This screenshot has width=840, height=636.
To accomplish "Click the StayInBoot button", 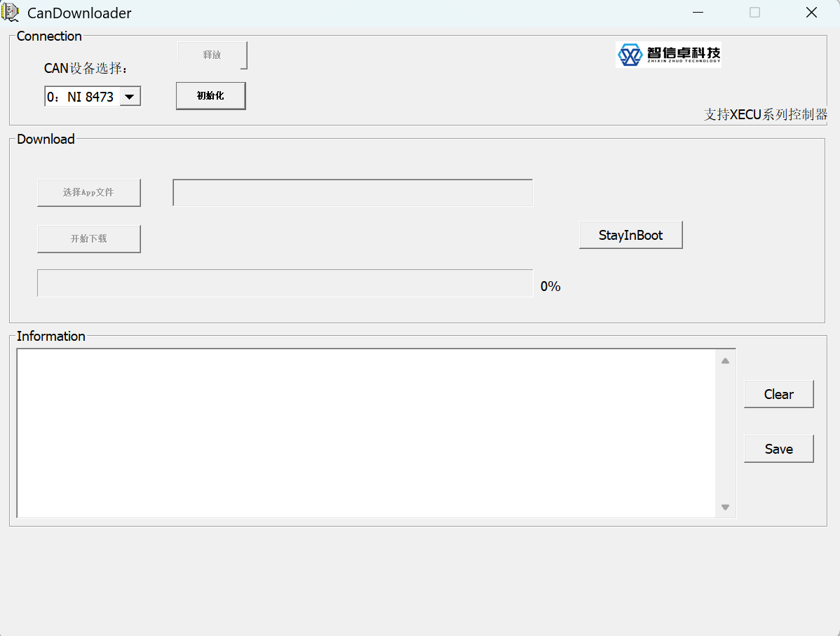I will pyautogui.click(x=630, y=235).
